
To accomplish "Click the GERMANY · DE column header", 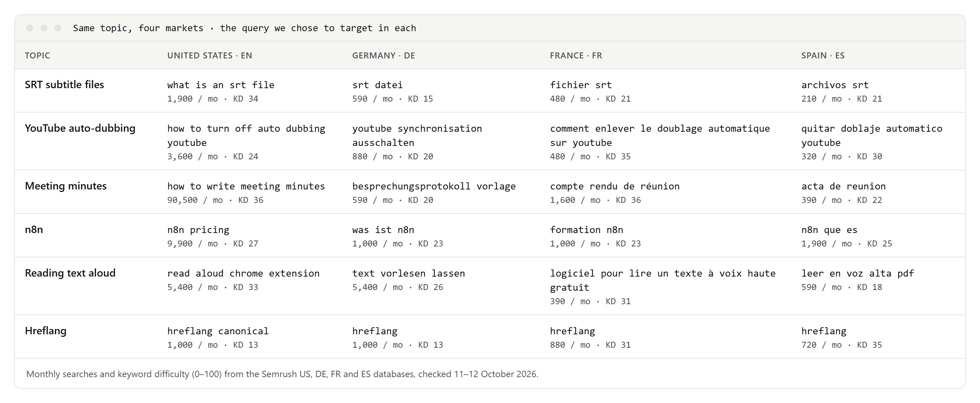I will [x=383, y=56].
